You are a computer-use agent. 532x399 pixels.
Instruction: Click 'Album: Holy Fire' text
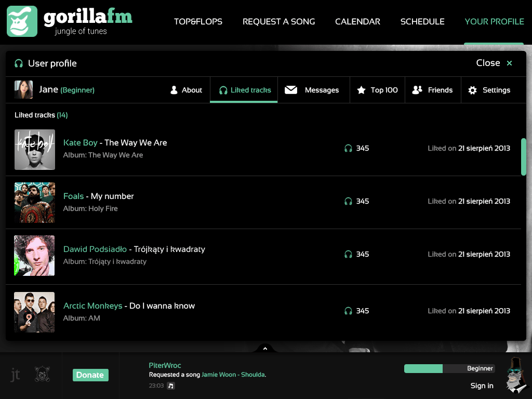(90, 208)
